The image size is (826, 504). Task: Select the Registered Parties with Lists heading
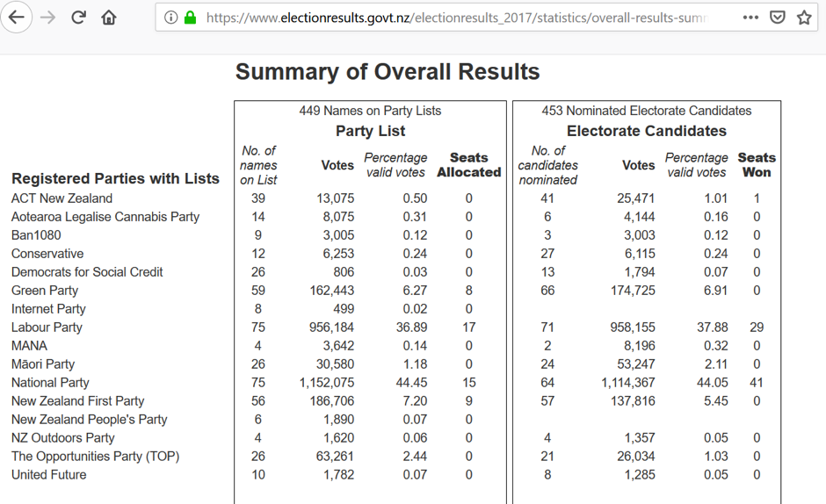[x=115, y=178]
